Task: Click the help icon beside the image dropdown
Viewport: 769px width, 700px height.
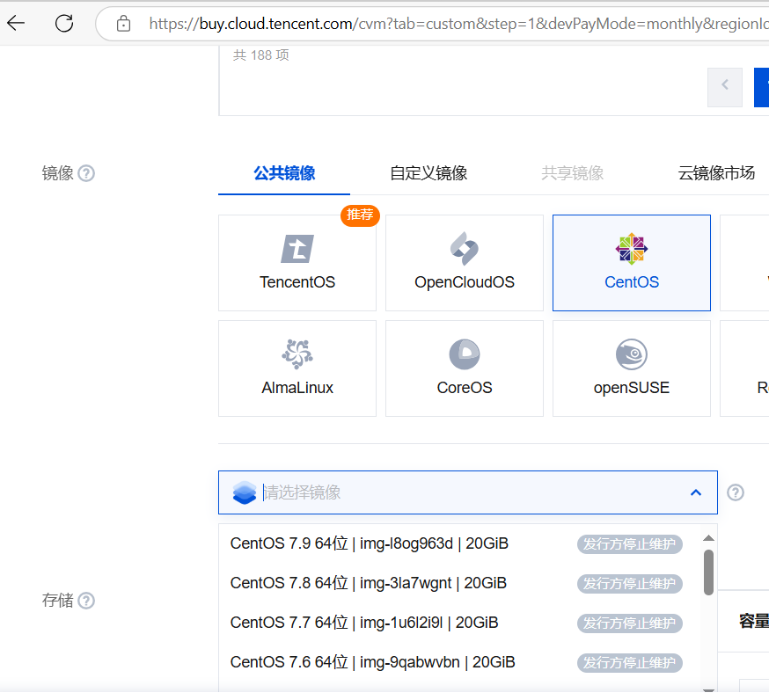Action: point(736,492)
